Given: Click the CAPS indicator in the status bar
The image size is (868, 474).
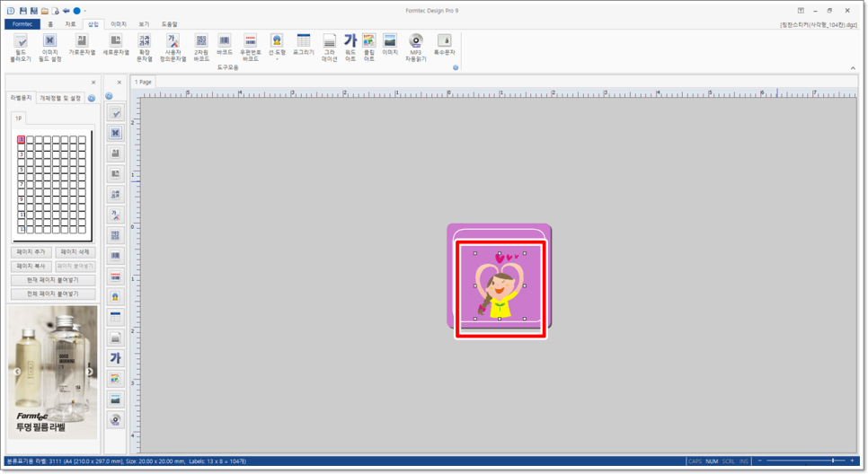Looking at the screenshot, I should pyautogui.click(x=695, y=461).
